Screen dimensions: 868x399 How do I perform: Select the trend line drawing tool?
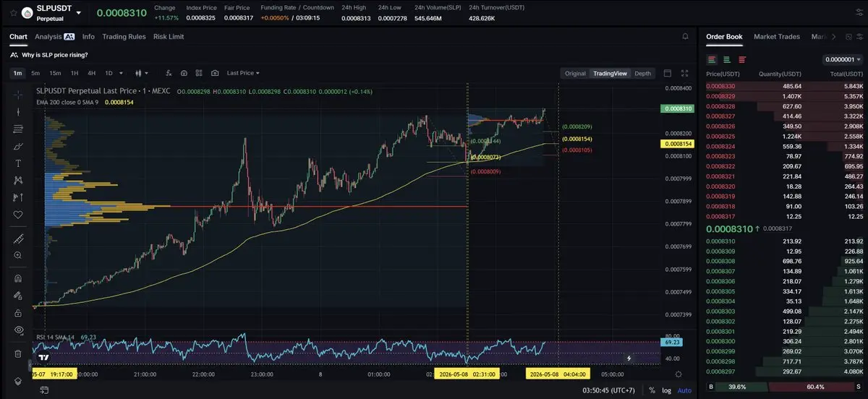tap(18, 111)
